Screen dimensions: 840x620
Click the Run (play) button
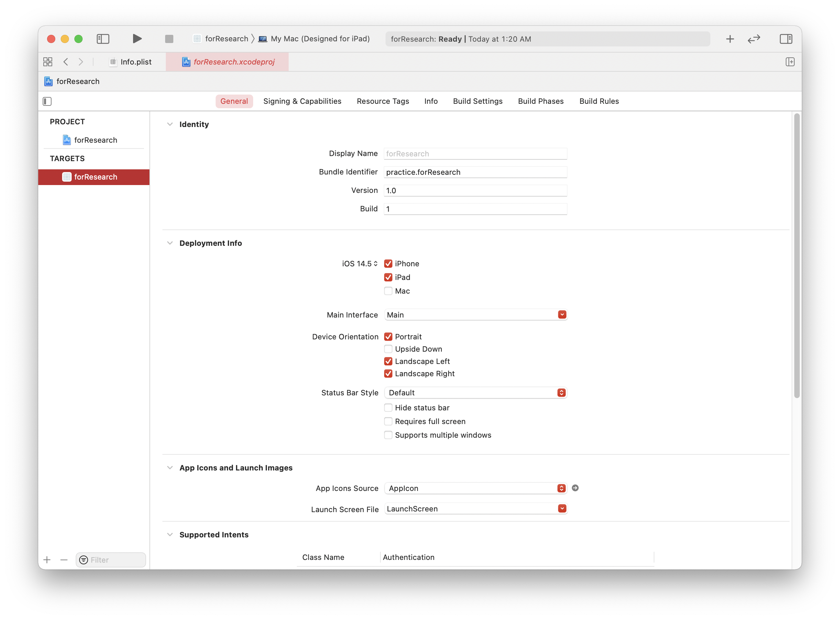click(x=137, y=39)
